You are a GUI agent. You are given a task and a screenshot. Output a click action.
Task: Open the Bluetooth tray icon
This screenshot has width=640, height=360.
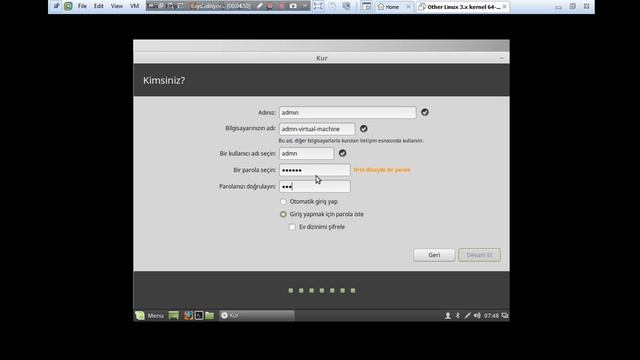(x=458, y=316)
